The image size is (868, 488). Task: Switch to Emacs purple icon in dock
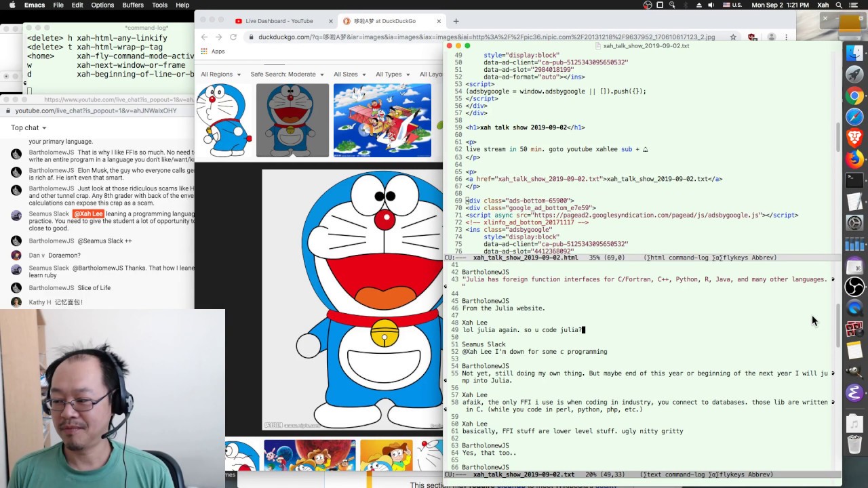854,392
